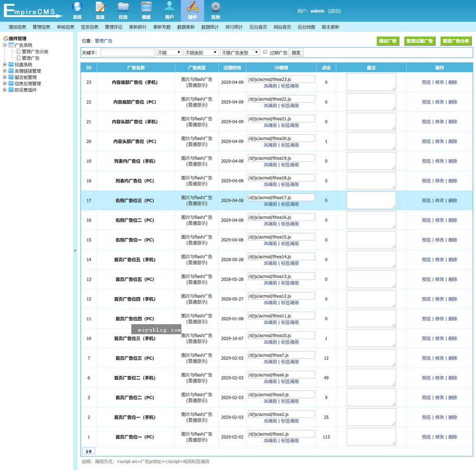Expand the 投票系统 tree node
The image size is (476, 470).
(5, 64)
